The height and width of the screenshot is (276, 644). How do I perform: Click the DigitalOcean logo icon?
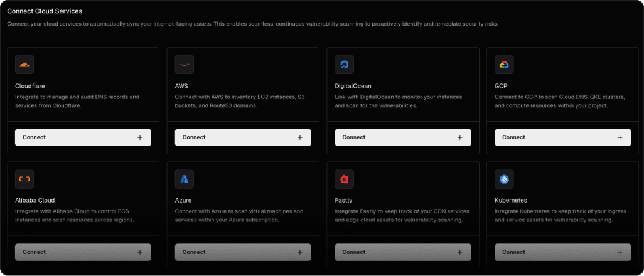coord(344,65)
